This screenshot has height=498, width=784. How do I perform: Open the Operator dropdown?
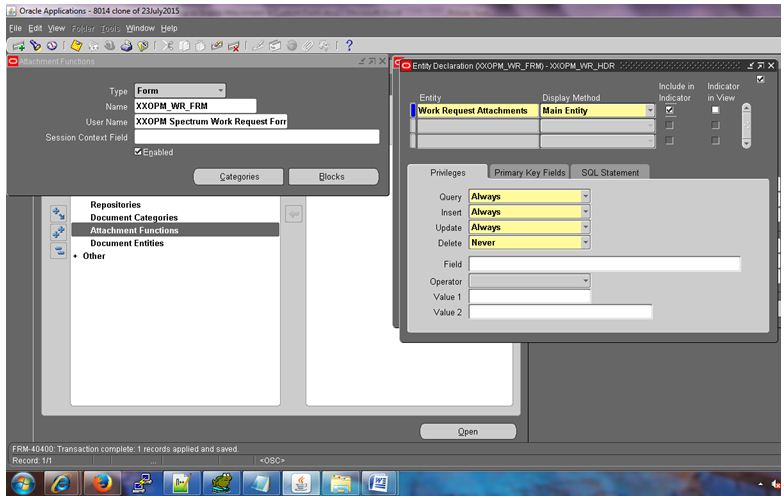pyautogui.click(x=585, y=281)
